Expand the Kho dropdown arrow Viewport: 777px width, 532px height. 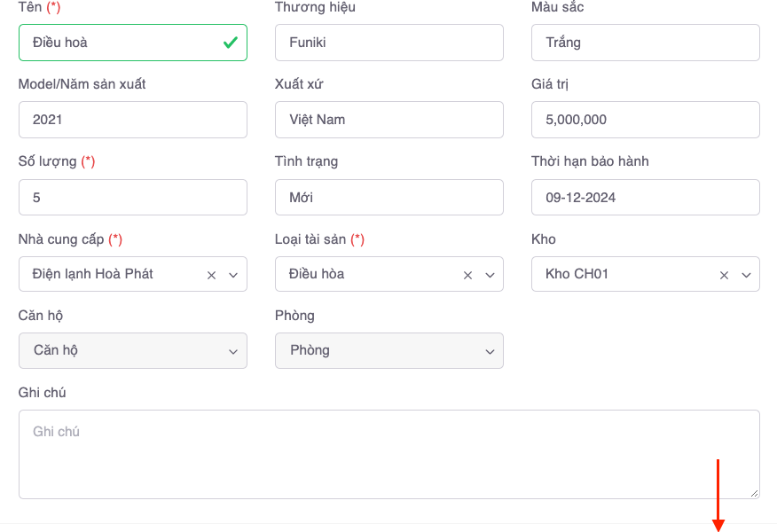[x=746, y=275]
